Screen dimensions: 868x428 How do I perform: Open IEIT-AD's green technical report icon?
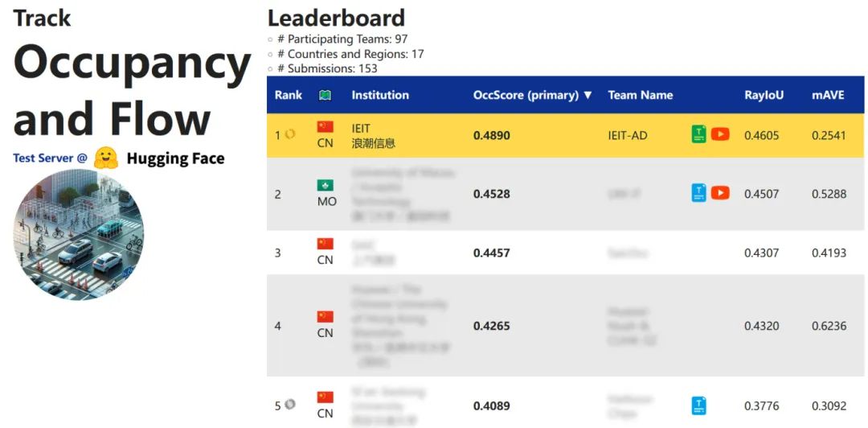pyautogui.click(x=699, y=134)
